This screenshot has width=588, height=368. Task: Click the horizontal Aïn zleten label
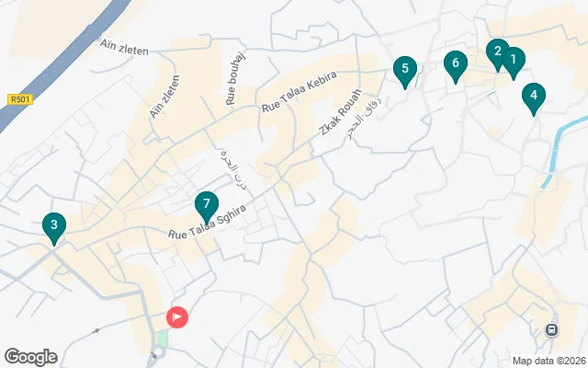[124, 47]
